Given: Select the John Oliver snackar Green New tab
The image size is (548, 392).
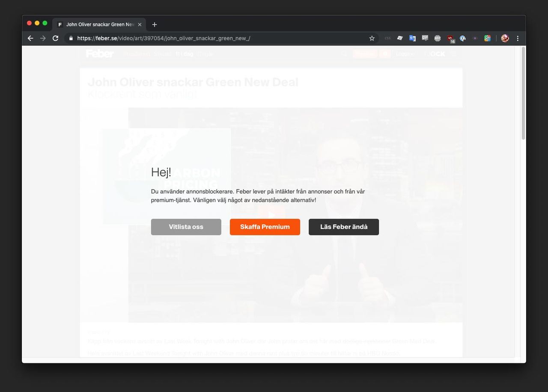Looking at the screenshot, I should coord(100,24).
